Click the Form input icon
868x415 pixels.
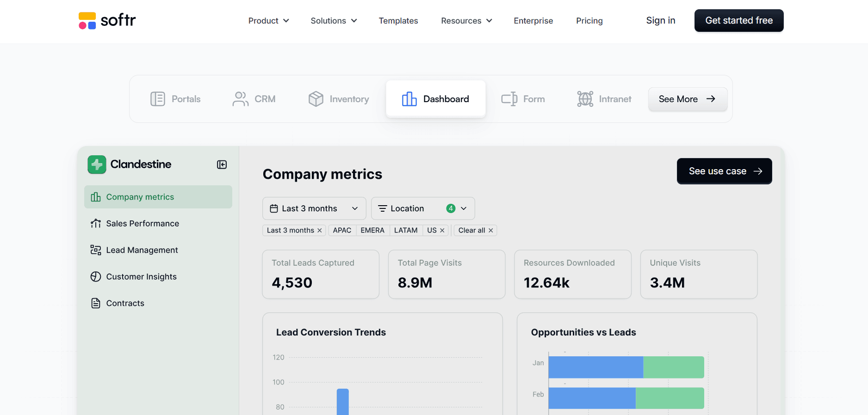509,99
